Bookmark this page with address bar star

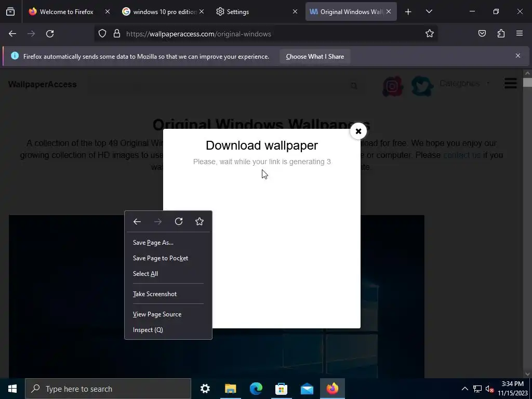tap(430, 34)
